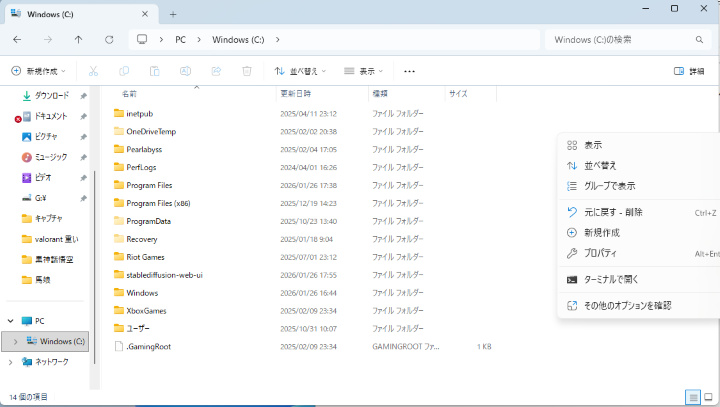Open the 新規作成 dropdown
720x407 pixels.
click(x=40, y=71)
